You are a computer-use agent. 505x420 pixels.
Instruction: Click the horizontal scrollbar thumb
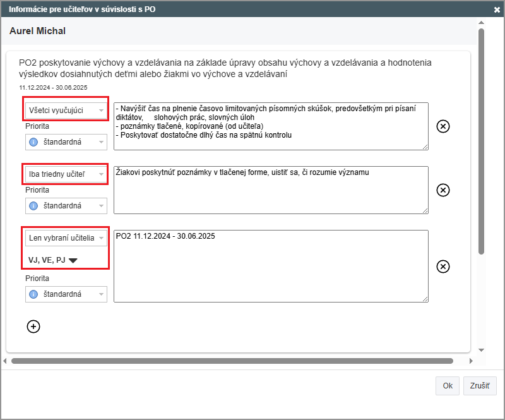click(x=232, y=361)
